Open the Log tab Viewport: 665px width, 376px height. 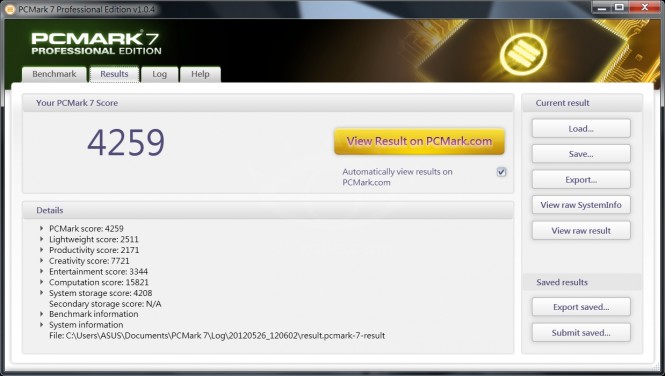159,74
